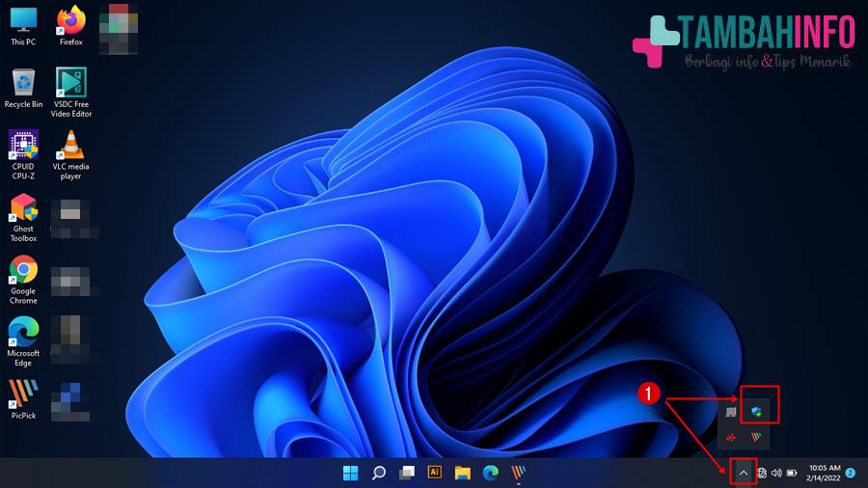The image size is (868, 488).
Task: Select the PicPick desktop shortcut
Action: pyautogui.click(x=23, y=399)
